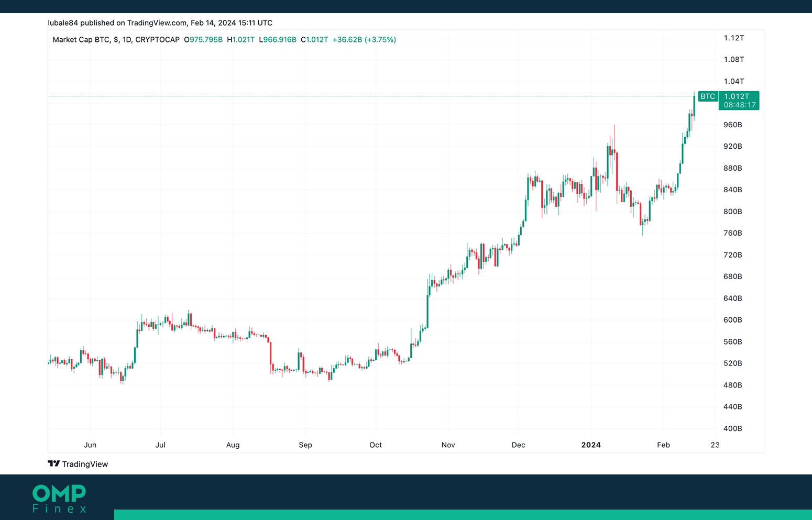The width and height of the screenshot is (812, 520).
Task: Click the Dec label on the time axis
Action: pos(518,445)
